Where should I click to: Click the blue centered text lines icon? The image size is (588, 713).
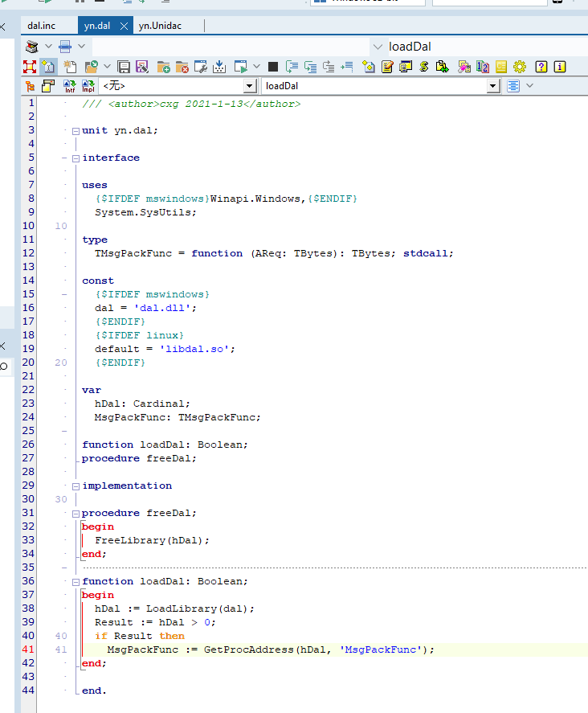[x=513, y=86]
